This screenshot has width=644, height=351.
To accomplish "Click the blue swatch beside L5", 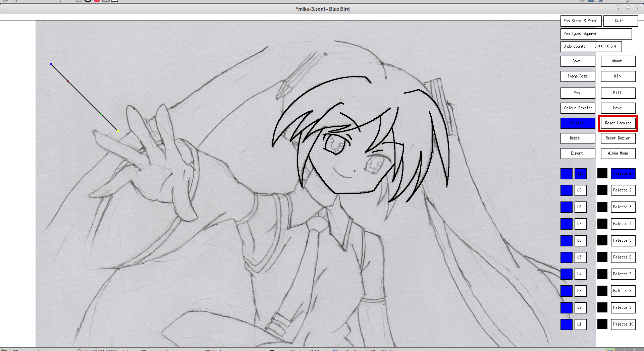I will click(x=567, y=257).
